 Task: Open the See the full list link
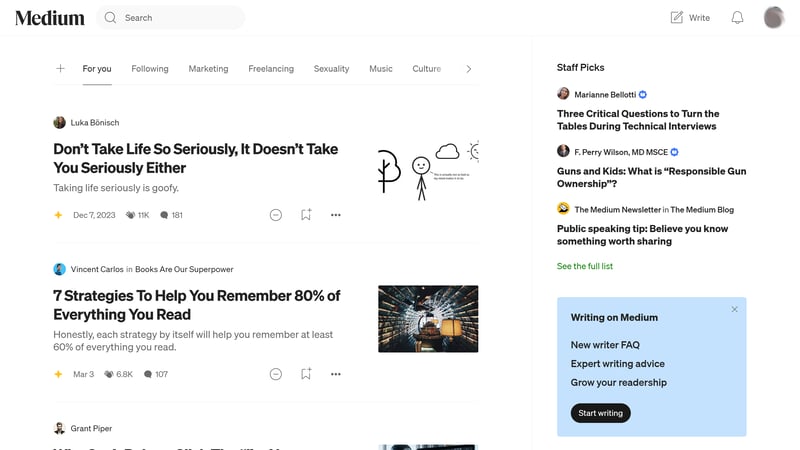click(x=585, y=266)
